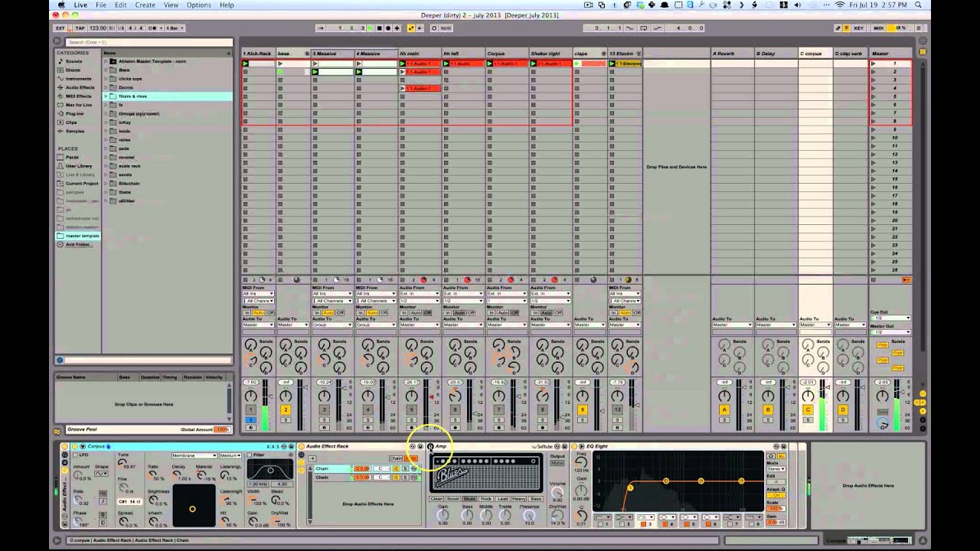980x551 pixels.
Task: Launch first clip on 1 Kick-Rack track
Action: click(x=246, y=64)
